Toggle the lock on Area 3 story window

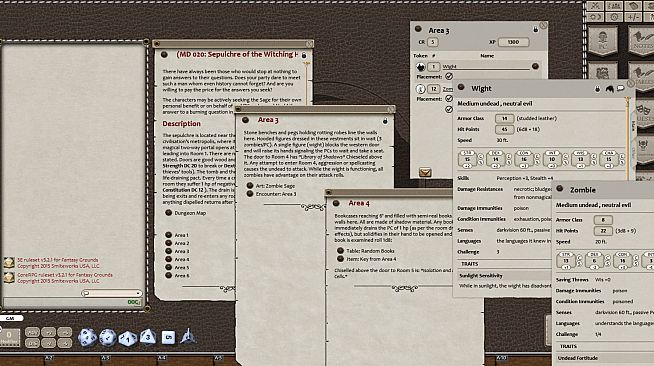(x=385, y=121)
